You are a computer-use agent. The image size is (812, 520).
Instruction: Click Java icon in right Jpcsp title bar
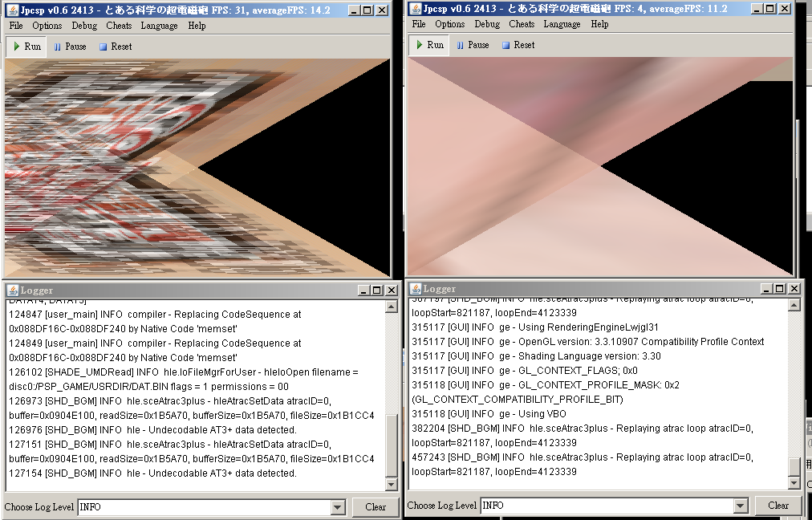pos(416,8)
